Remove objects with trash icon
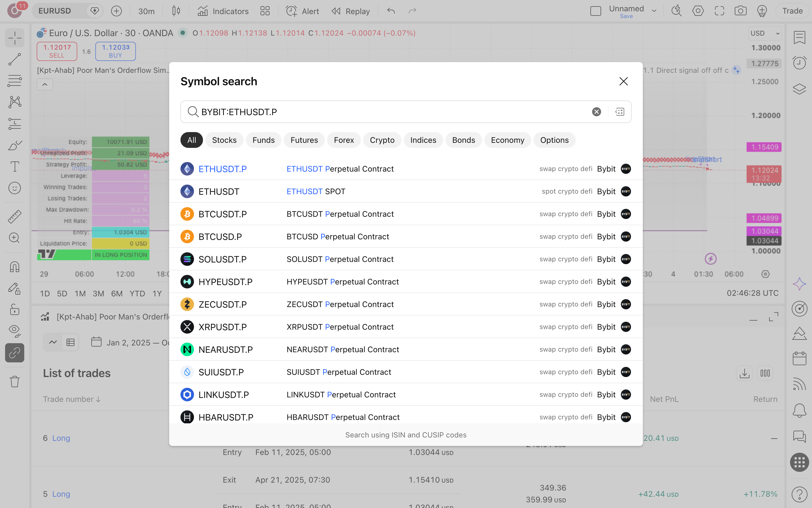The width and height of the screenshot is (812, 508). click(15, 381)
